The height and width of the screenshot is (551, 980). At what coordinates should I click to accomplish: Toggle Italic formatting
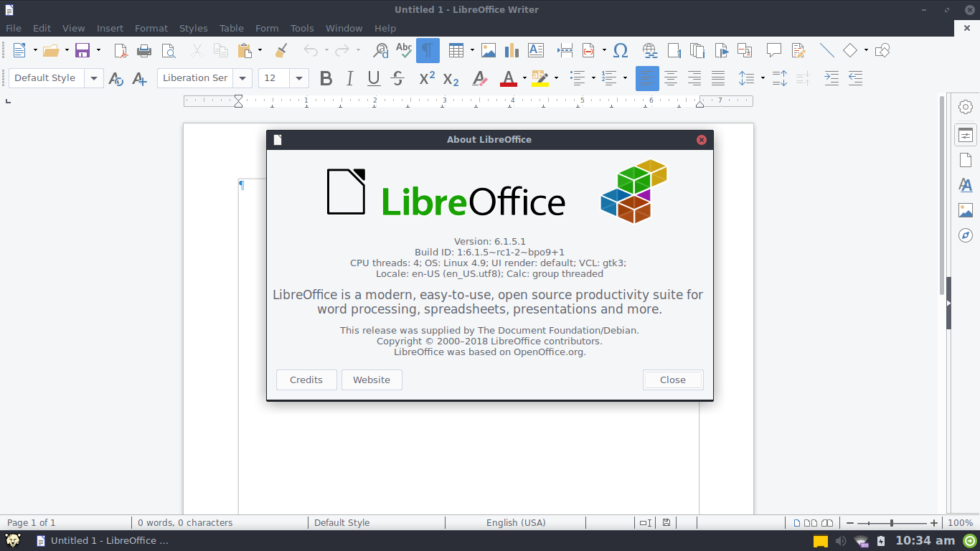tap(349, 78)
